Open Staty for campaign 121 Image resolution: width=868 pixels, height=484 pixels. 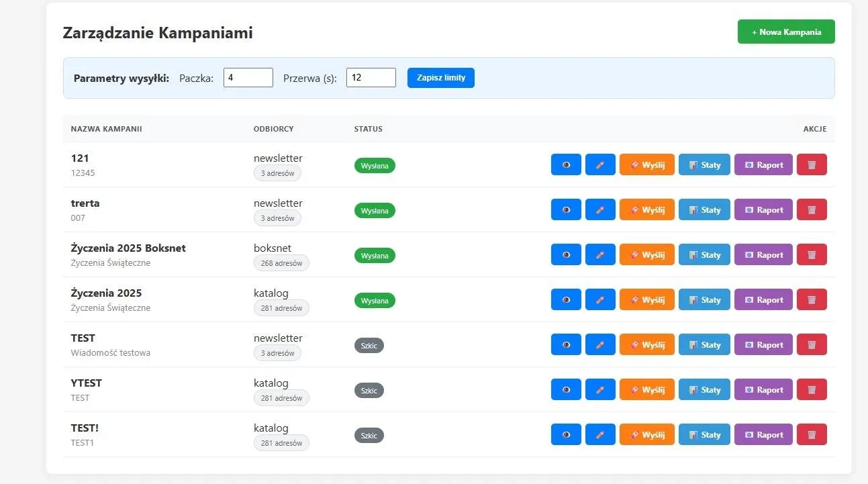click(x=704, y=165)
